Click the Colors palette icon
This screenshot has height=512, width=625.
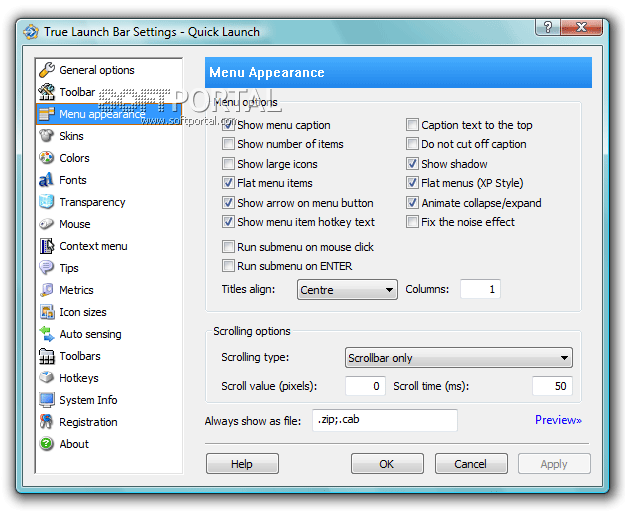tap(47, 158)
